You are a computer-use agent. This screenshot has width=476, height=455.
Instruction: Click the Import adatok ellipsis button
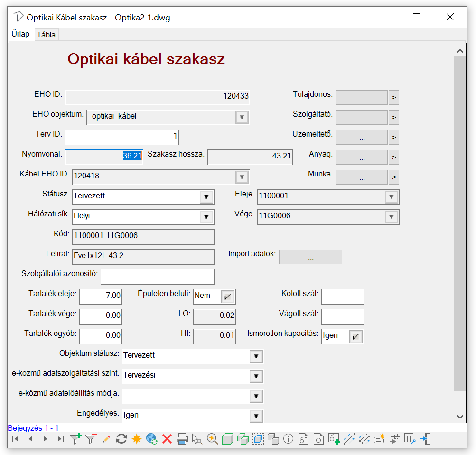(310, 257)
